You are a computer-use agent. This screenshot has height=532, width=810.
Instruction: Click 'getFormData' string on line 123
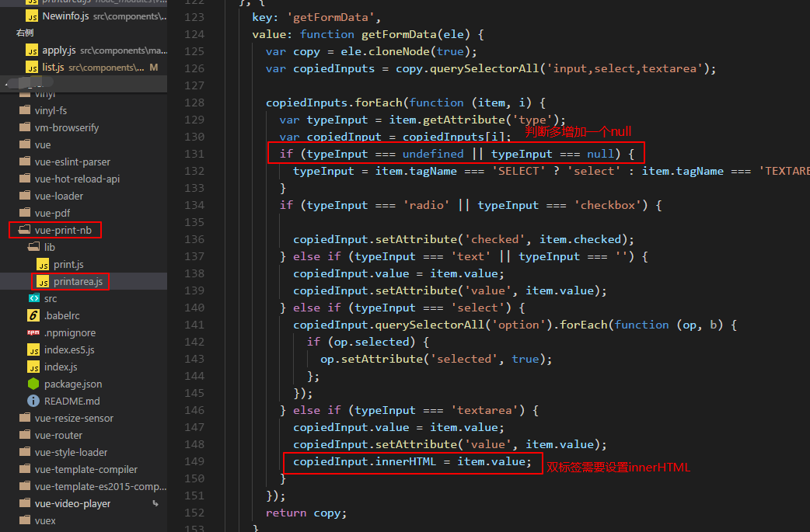point(333,17)
